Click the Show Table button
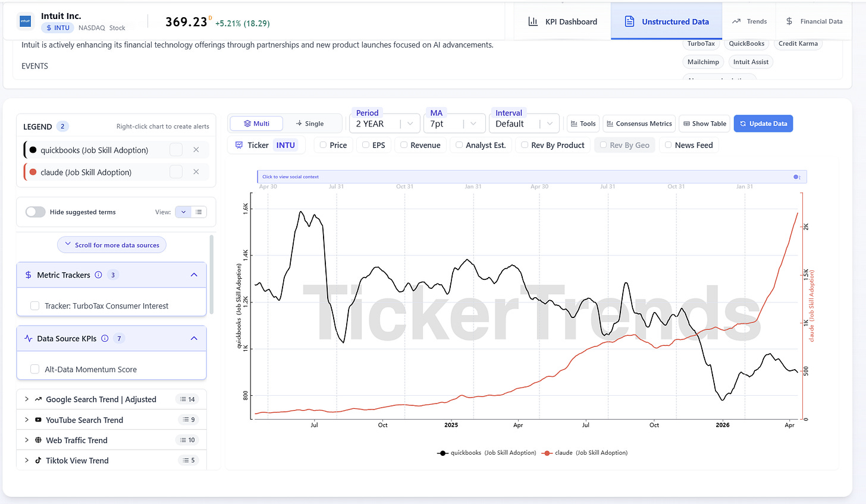 705,124
